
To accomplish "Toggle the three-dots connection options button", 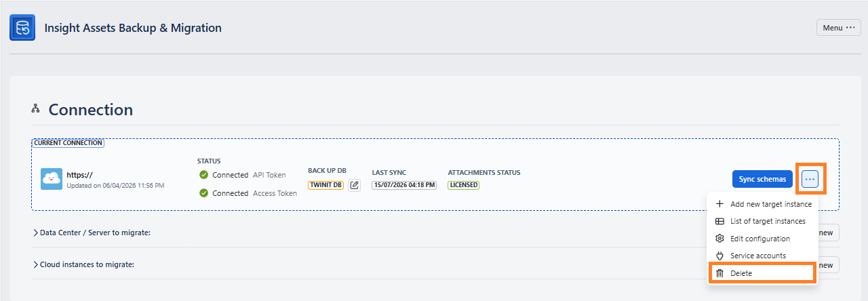I will 810,179.
